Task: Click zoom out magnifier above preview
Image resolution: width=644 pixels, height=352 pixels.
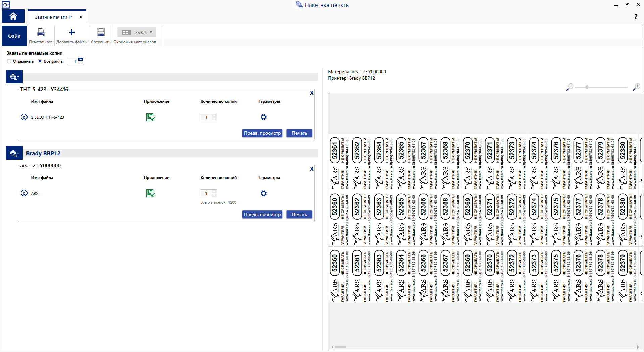Action: 570,87
